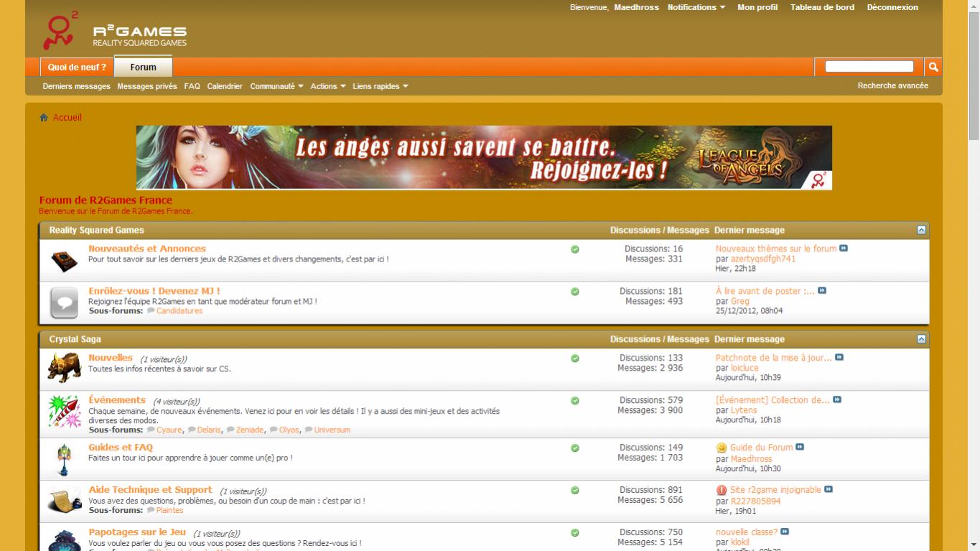Click the R2Games logo in header
The height and width of the screenshot is (551, 980).
116,32
